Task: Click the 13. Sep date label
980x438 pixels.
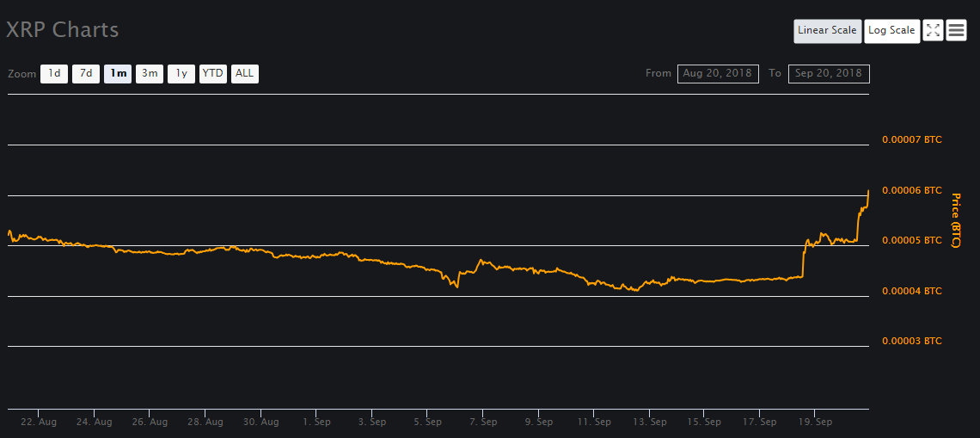Action: click(649, 423)
